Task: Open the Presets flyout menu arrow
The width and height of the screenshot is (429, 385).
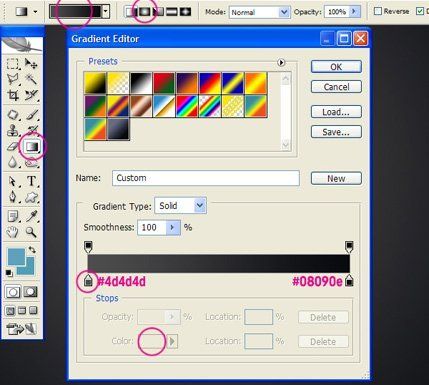Action: point(281,62)
